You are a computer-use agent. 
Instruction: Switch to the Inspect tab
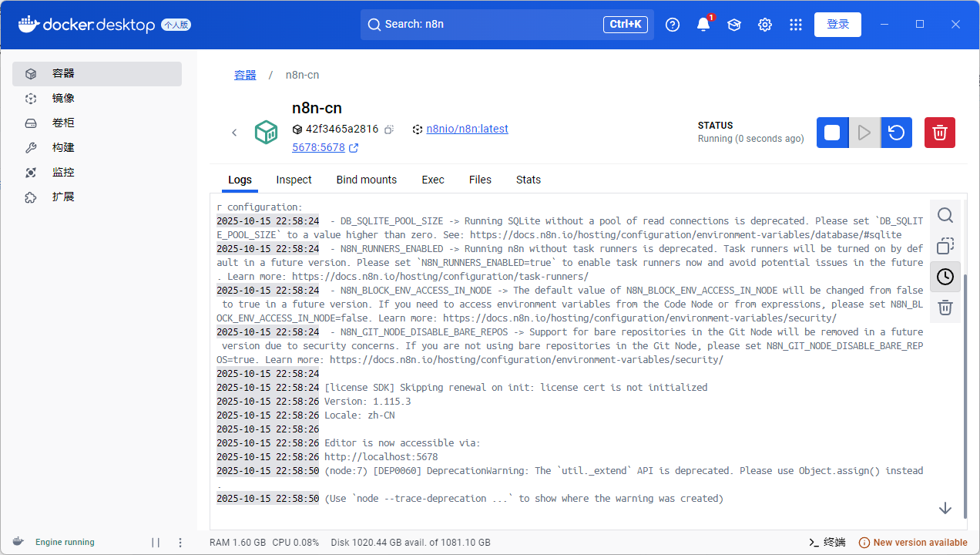click(294, 180)
